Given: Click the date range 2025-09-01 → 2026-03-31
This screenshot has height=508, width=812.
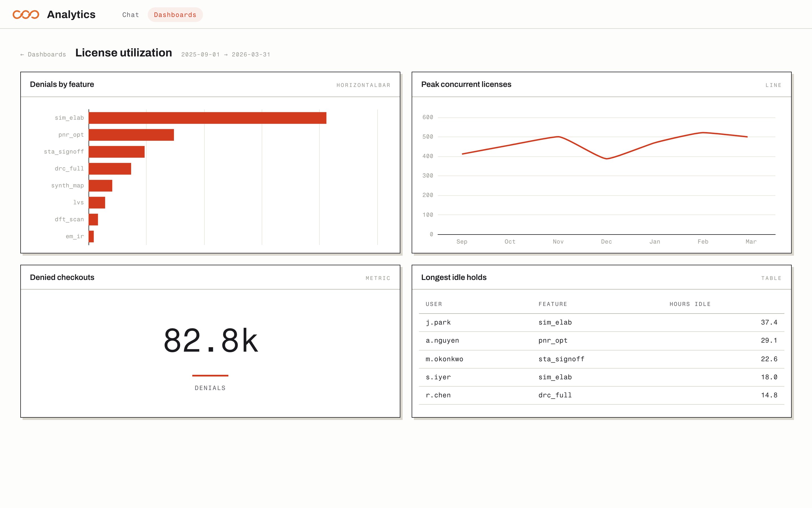Looking at the screenshot, I should pos(226,54).
